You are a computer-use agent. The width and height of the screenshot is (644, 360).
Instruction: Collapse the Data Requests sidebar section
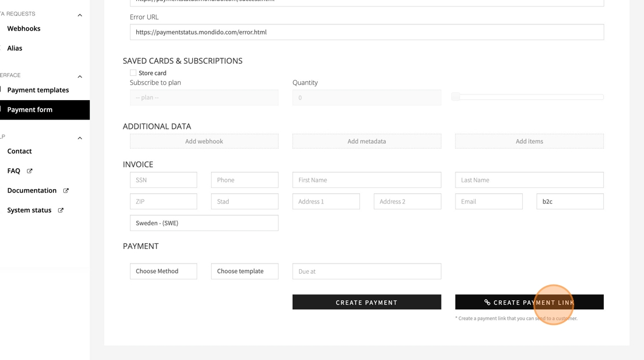[x=80, y=15]
